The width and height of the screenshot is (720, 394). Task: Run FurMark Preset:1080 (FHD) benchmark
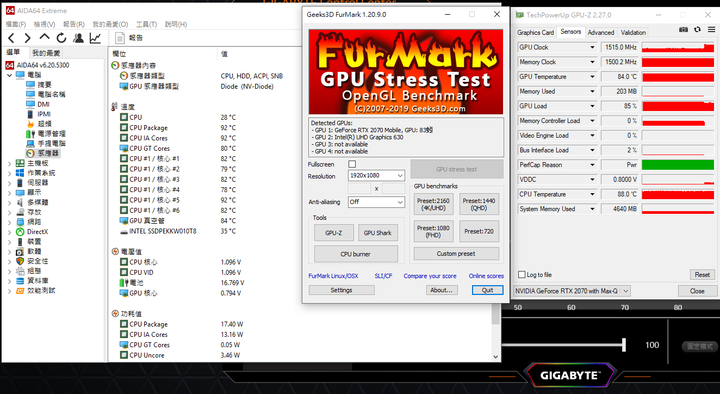click(x=433, y=231)
